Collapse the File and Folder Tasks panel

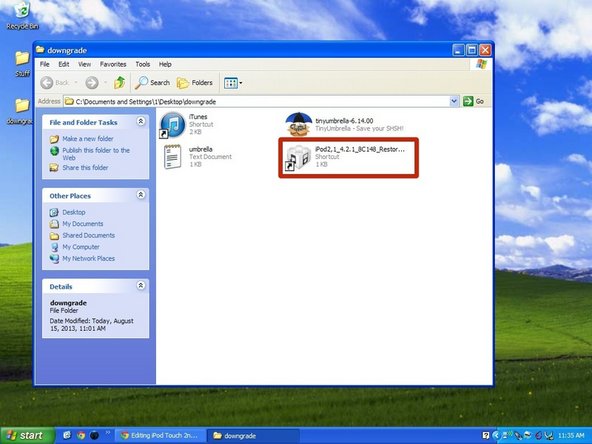point(140,121)
